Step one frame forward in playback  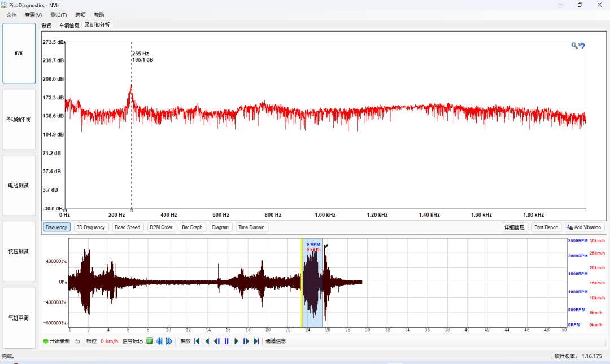(x=246, y=341)
